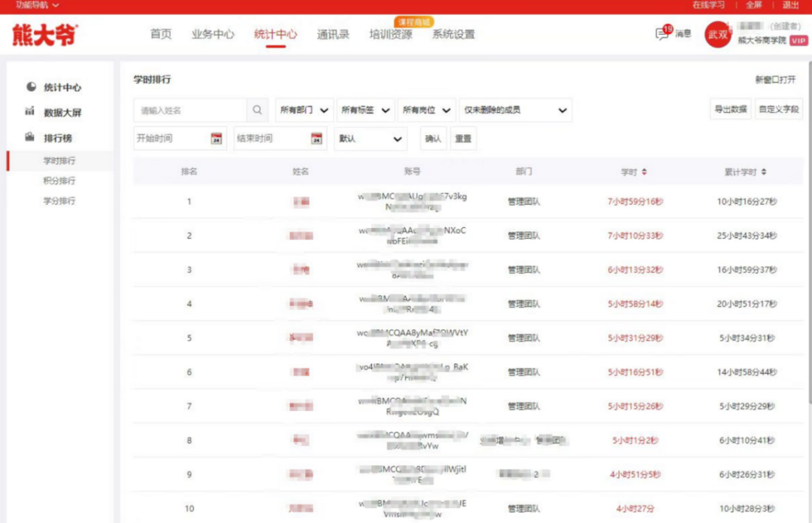Open the 所有部门 dropdown

pyautogui.click(x=304, y=110)
